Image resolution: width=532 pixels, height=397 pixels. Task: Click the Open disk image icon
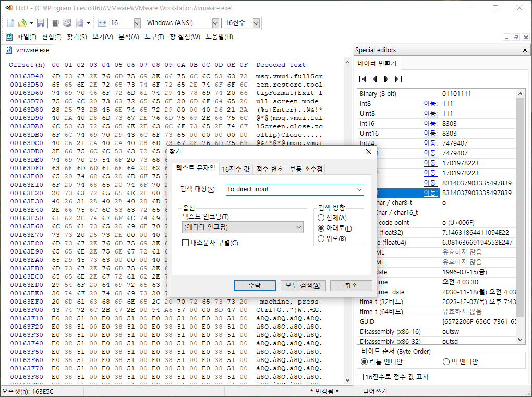[79, 23]
